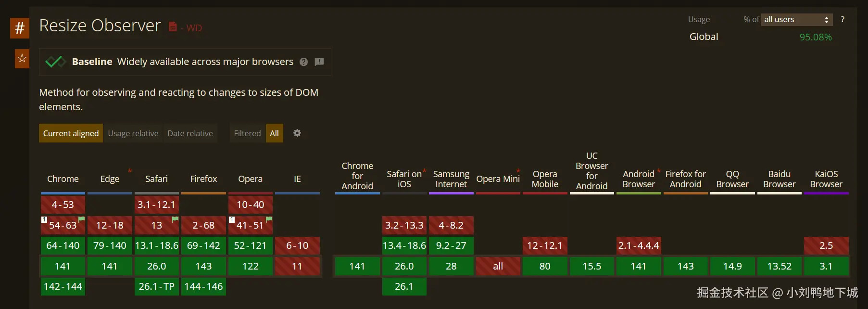This screenshot has height=309, width=868.
Task: Click the Baseline feedback speech bubble icon
Action: [319, 62]
